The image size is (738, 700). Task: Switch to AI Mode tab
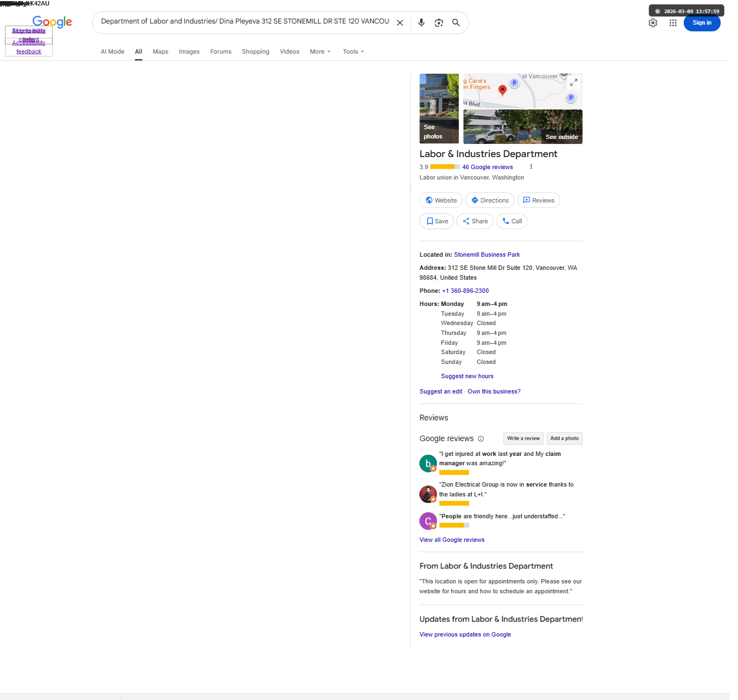[112, 51]
